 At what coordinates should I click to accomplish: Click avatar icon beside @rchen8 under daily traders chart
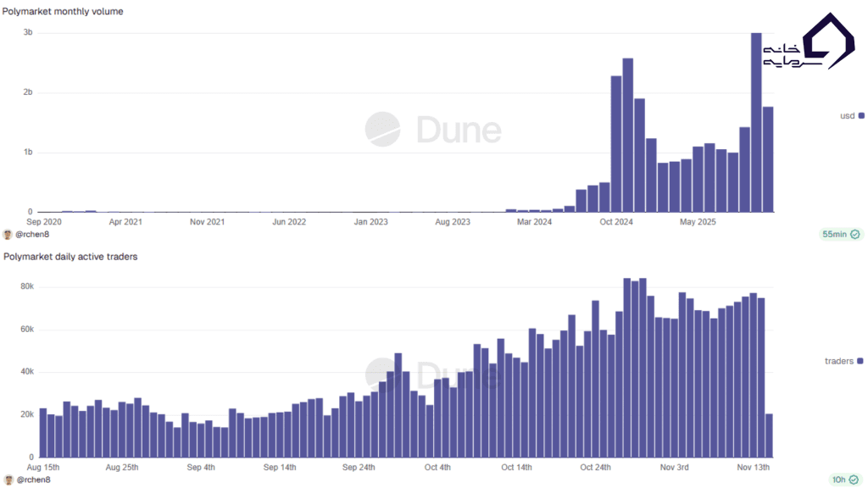[8, 480]
